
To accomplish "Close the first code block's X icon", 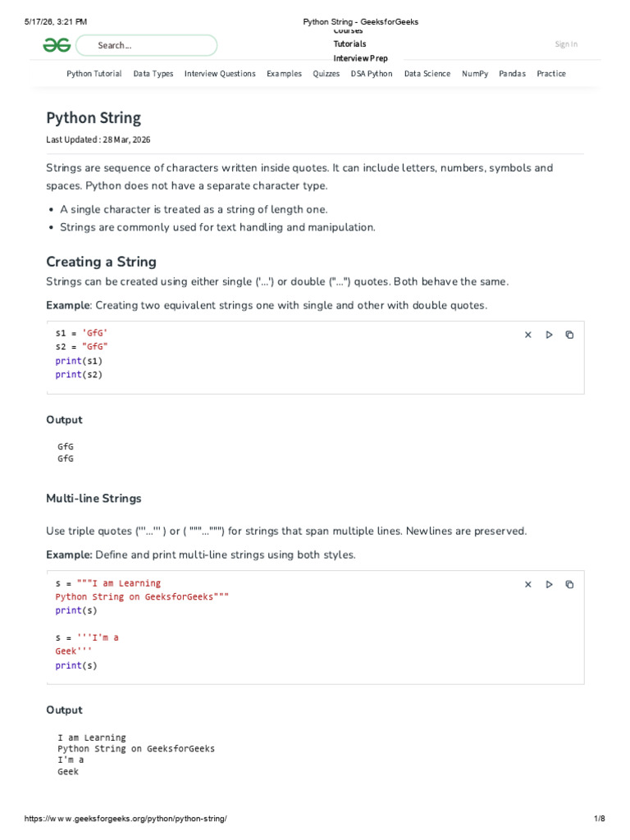I will (528, 335).
